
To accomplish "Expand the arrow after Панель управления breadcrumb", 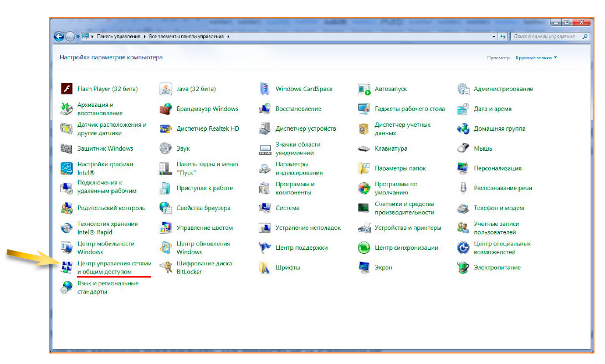I will coord(145,37).
